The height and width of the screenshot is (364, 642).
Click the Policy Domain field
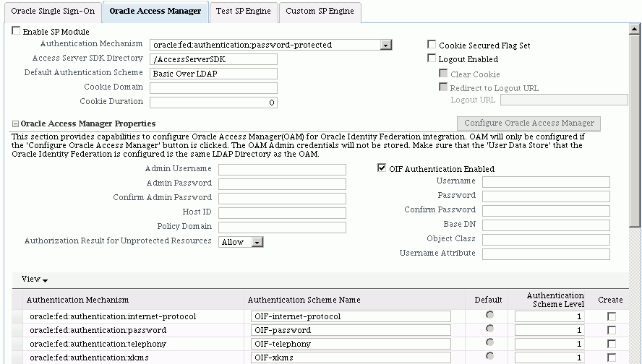282,227
